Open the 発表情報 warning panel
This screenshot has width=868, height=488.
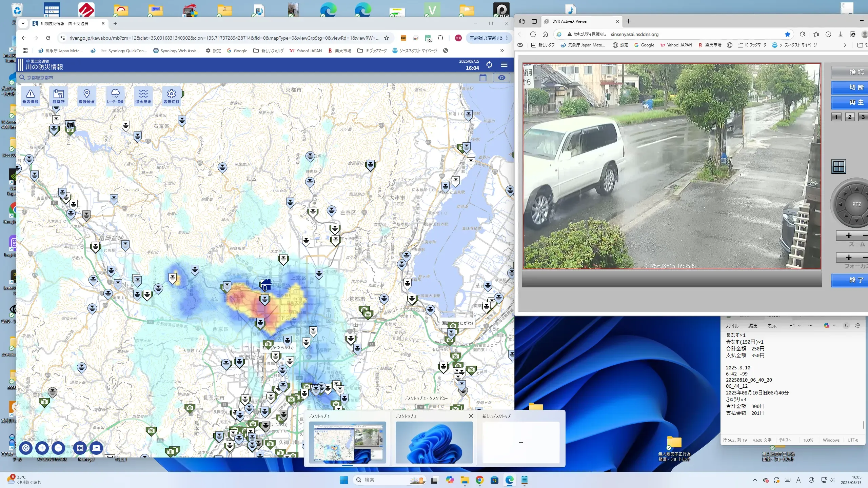[30, 96]
